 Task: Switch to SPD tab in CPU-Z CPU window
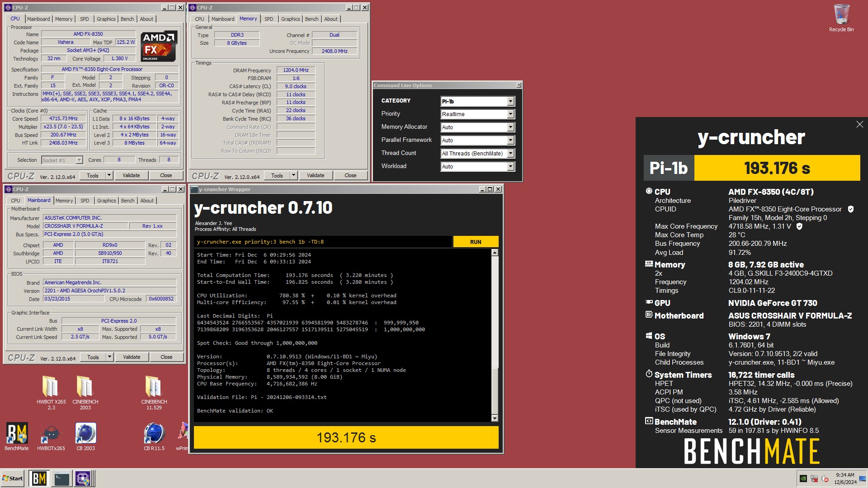pos(85,19)
